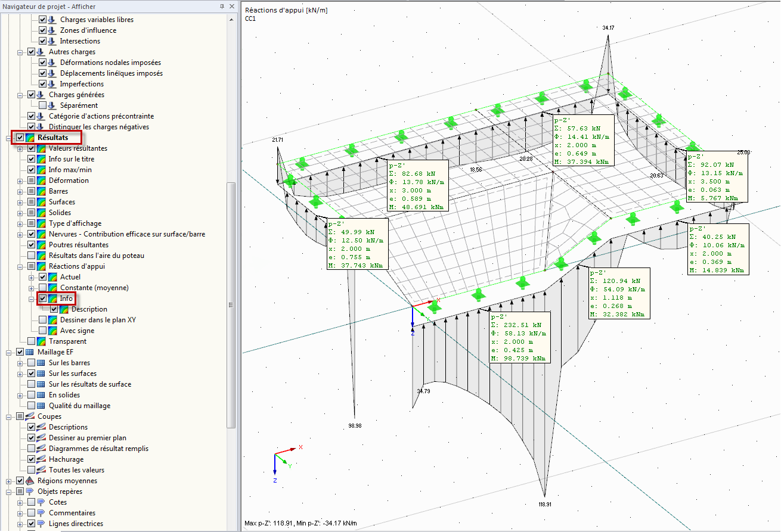Image resolution: width=781 pixels, height=532 pixels.
Task: Expand the Régions moyennes node
Action: (x=10, y=481)
